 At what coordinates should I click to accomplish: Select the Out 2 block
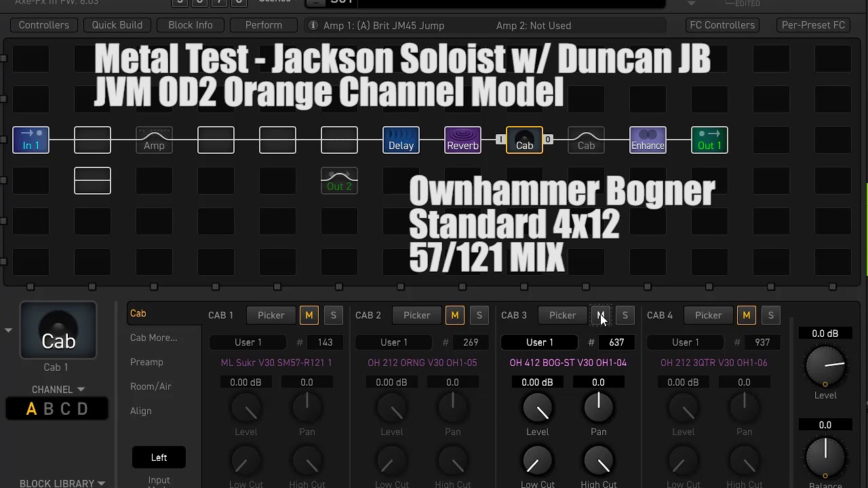coord(339,180)
